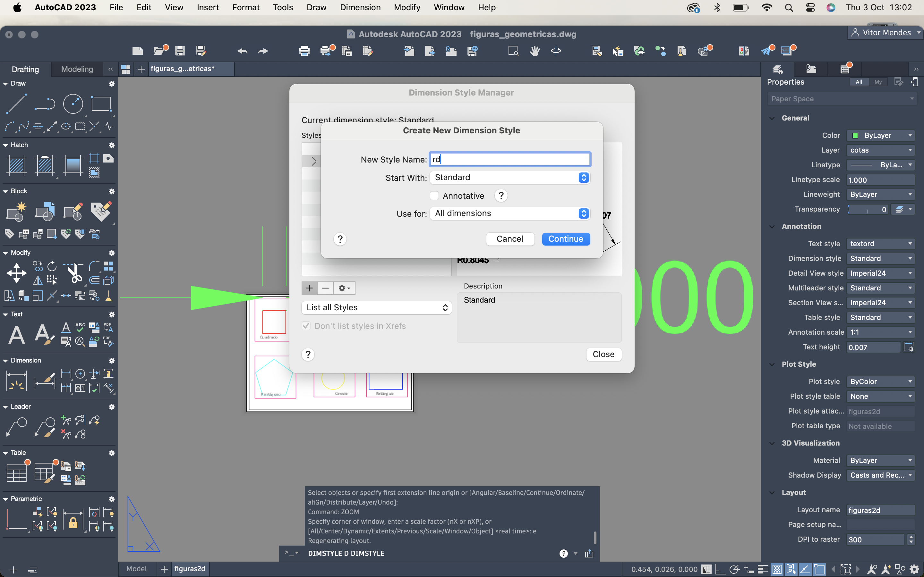
Task: Select the Multiline Text tool
Action: coord(16,335)
